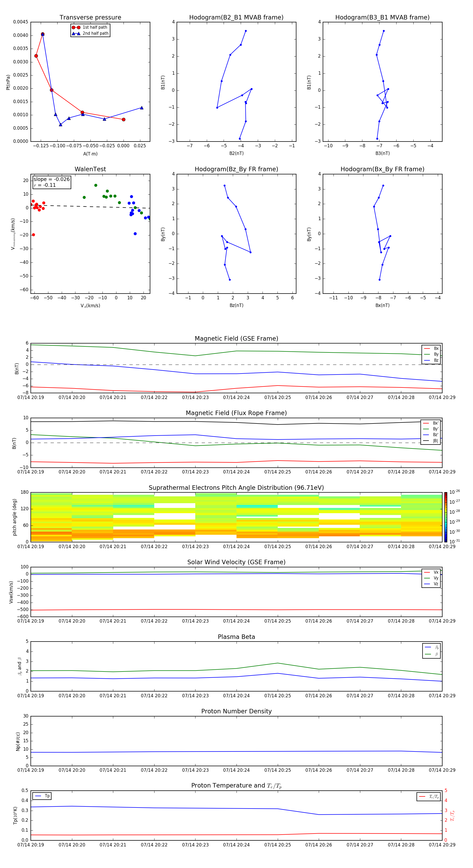473x868 pixels.
Task: Click the Suprathermal Electrons Pitch Angle Distribution title
Action: [236, 488]
